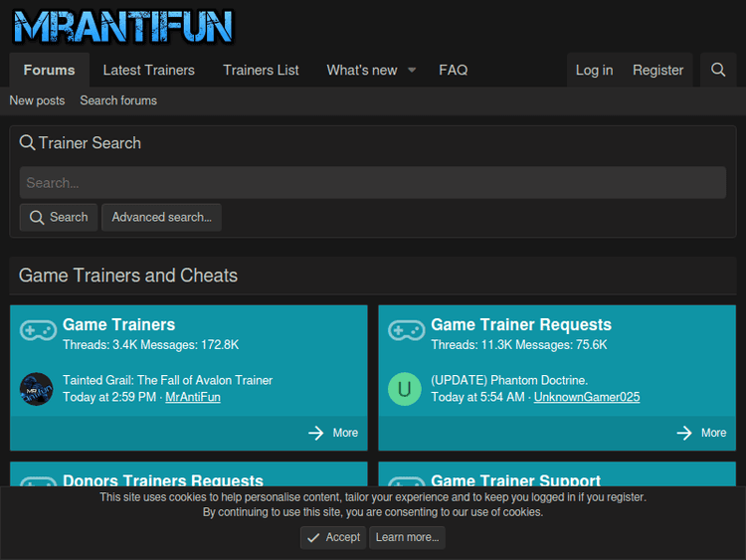746x560 pixels.
Task: Open the FAQ page
Action: pyautogui.click(x=453, y=70)
